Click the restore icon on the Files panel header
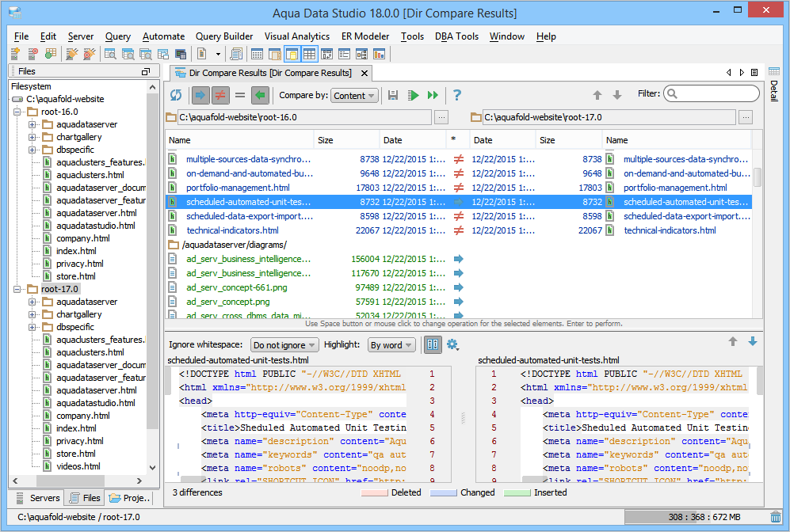The width and height of the screenshot is (790, 532). pyautogui.click(x=146, y=71)
